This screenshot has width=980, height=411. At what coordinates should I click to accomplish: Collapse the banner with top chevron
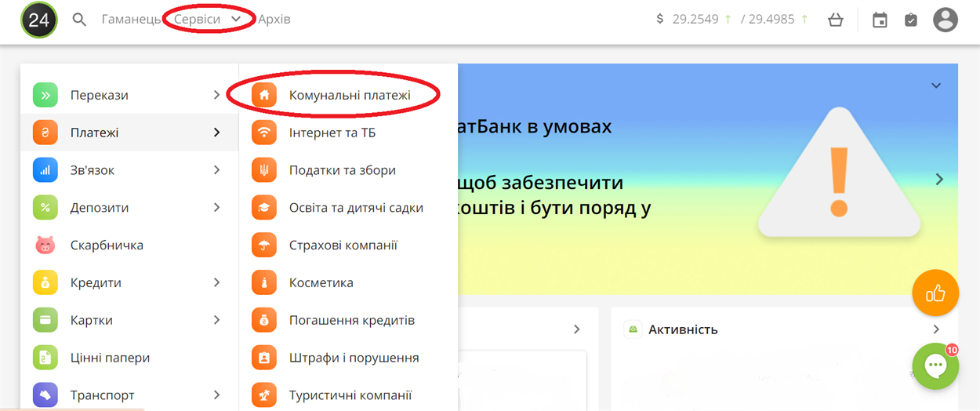pyautogui.click(x=936, y=85)
